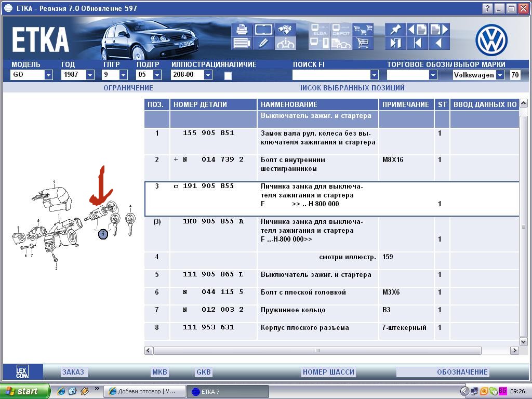Click the document and car icon
This screenshot has width=532, height=399.
coord(341,44)
